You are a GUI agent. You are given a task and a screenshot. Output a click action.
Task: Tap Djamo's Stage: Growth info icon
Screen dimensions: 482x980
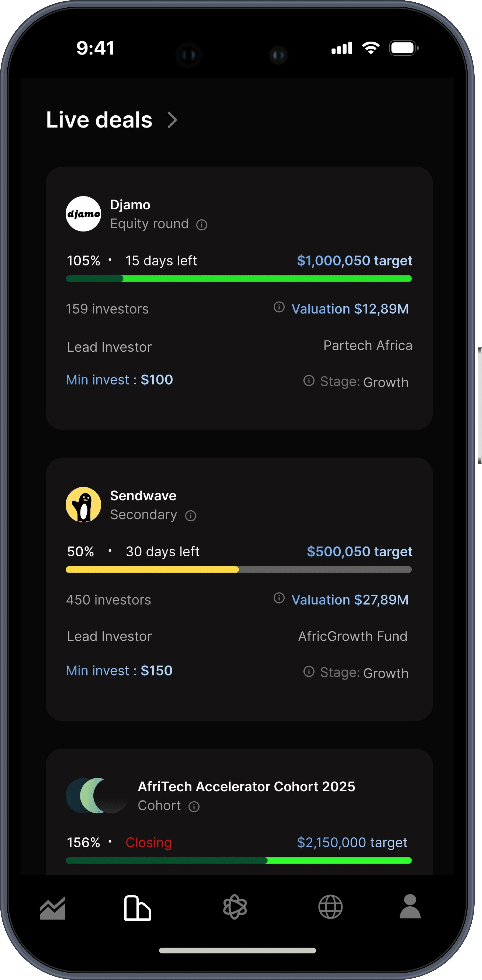(309, 380)
